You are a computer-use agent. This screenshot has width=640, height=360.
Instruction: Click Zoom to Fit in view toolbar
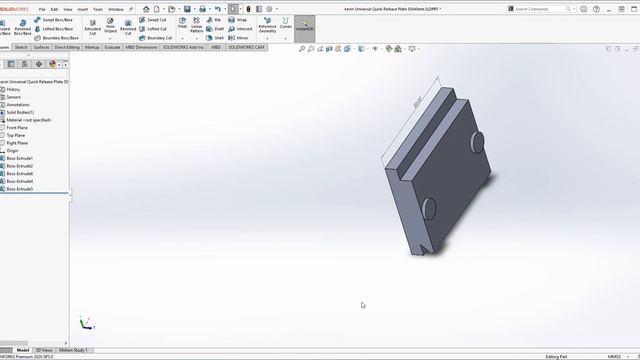coord(302,49)
